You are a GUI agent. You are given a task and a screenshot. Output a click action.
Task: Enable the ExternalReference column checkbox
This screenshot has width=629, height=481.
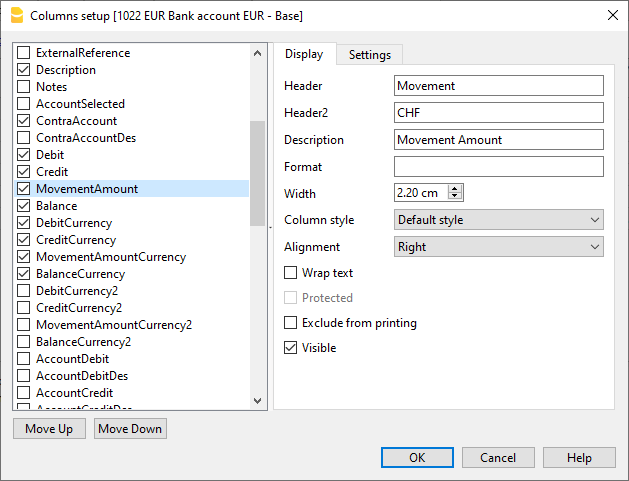click(24, 53)
